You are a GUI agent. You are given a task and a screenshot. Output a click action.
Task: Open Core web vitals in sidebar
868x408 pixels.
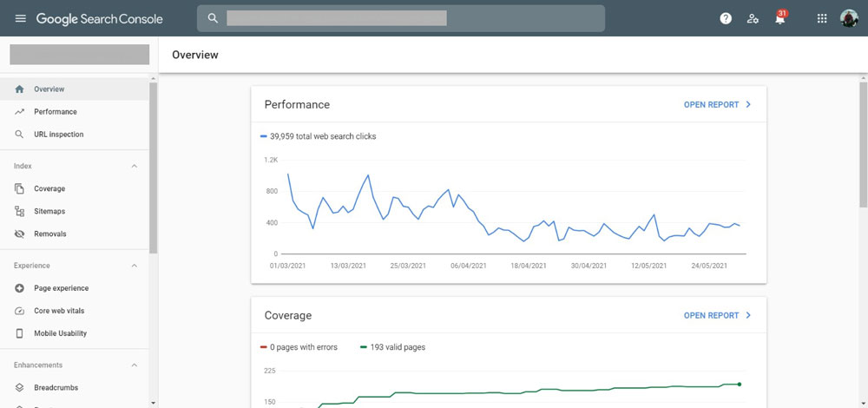[x=74, y=311]
